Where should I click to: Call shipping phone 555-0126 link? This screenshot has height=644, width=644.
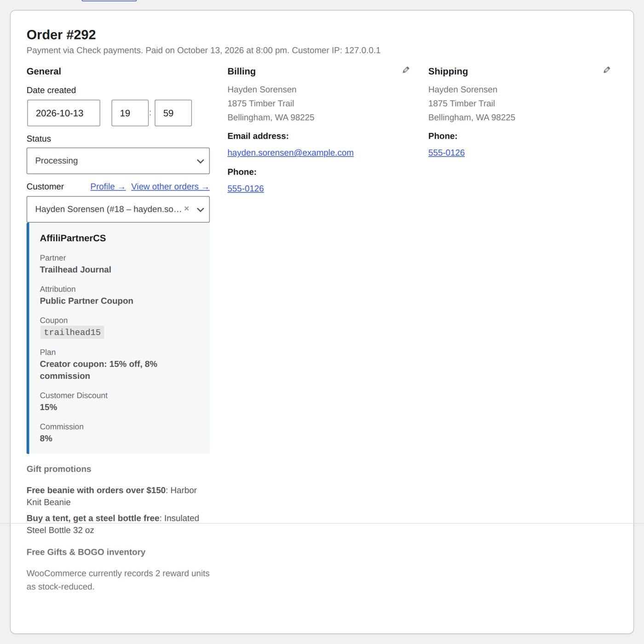click(446, 152)
